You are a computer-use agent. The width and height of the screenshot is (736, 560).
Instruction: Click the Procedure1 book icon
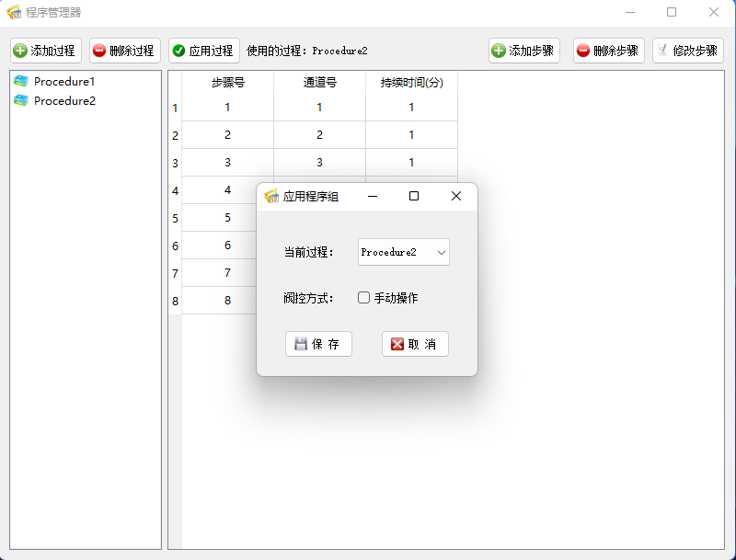pos(21,81)
